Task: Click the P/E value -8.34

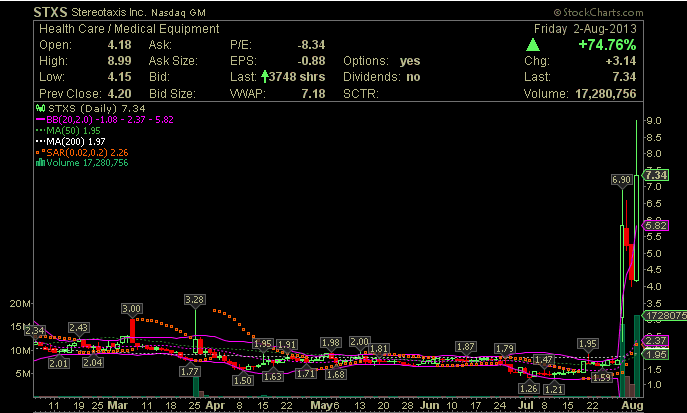Action: tap(311, 45)
